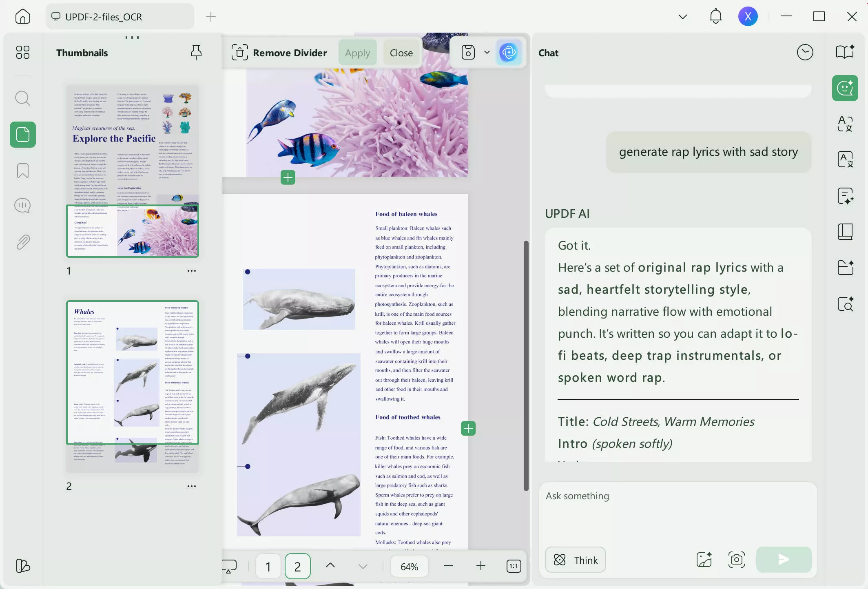Image resolution: width=868 pixels, height=589 pixels.
Task: Expand the title bar chevron dropdown
Action: click(x=682, y=17)
